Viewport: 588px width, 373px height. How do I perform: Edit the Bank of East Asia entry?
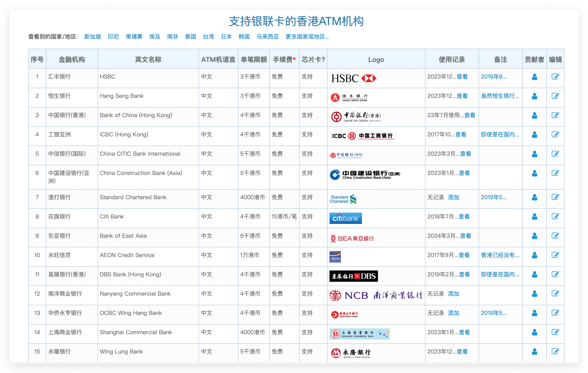coord(555,236)
